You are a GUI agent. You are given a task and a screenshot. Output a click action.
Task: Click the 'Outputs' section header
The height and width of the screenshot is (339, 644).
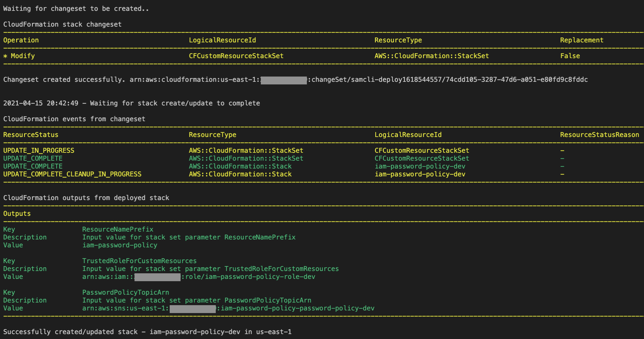[17, 214]
